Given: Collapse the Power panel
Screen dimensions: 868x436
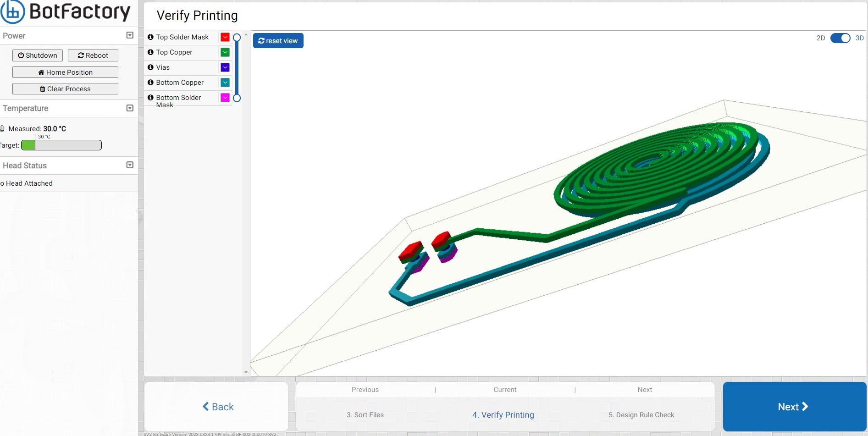Looking at the screenshot, I should (x=130, y=35).
